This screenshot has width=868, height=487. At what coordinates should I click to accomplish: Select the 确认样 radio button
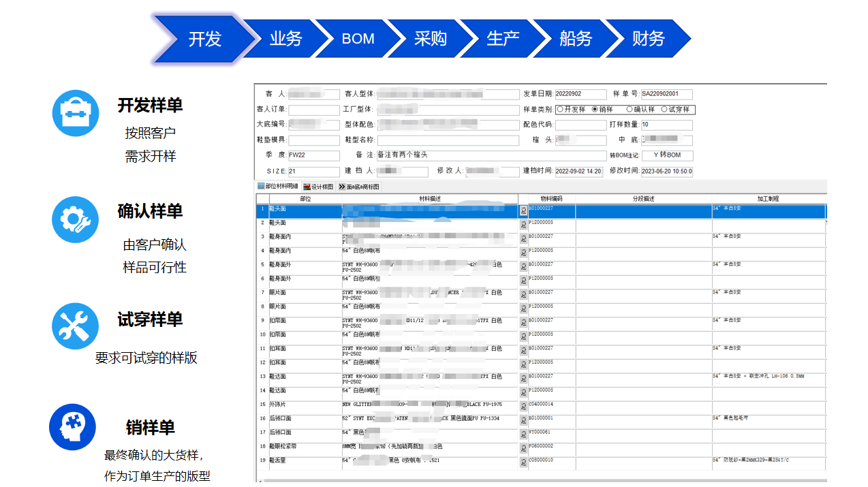coord(630,109)
